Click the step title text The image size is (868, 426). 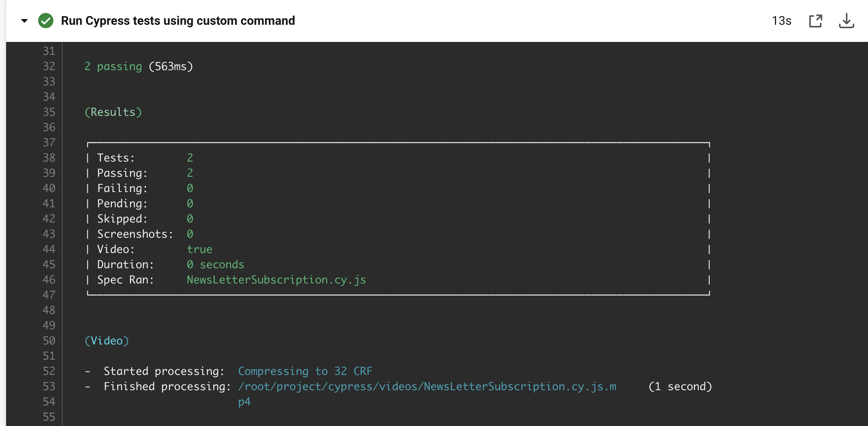click(x=178, y=21)
